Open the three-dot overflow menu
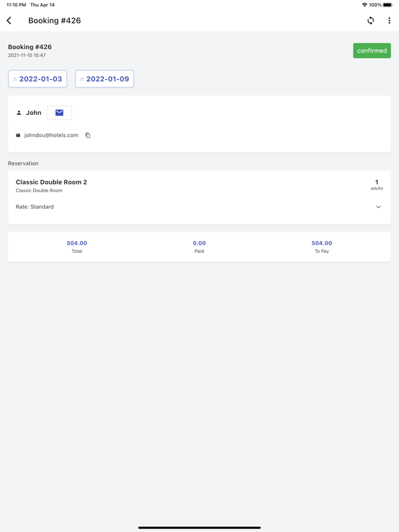This screenshot has width=399, height=532. pyautogui.click(x=389, y=21)
